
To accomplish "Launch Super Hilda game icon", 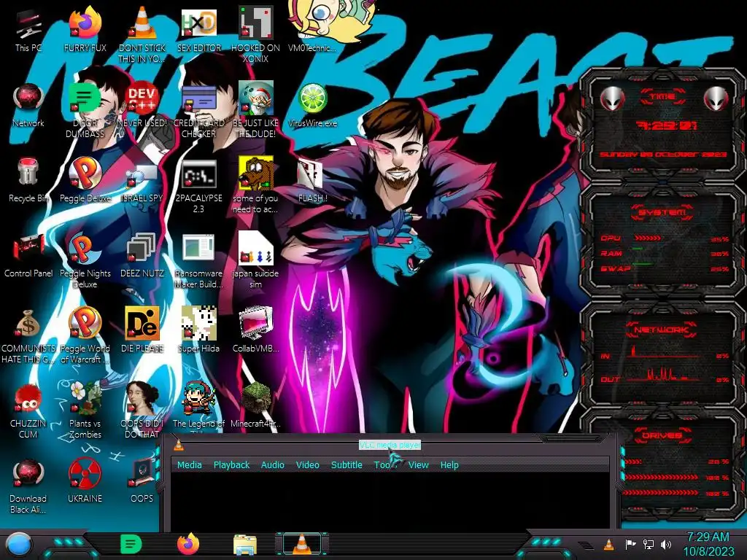I will [198, 331].
